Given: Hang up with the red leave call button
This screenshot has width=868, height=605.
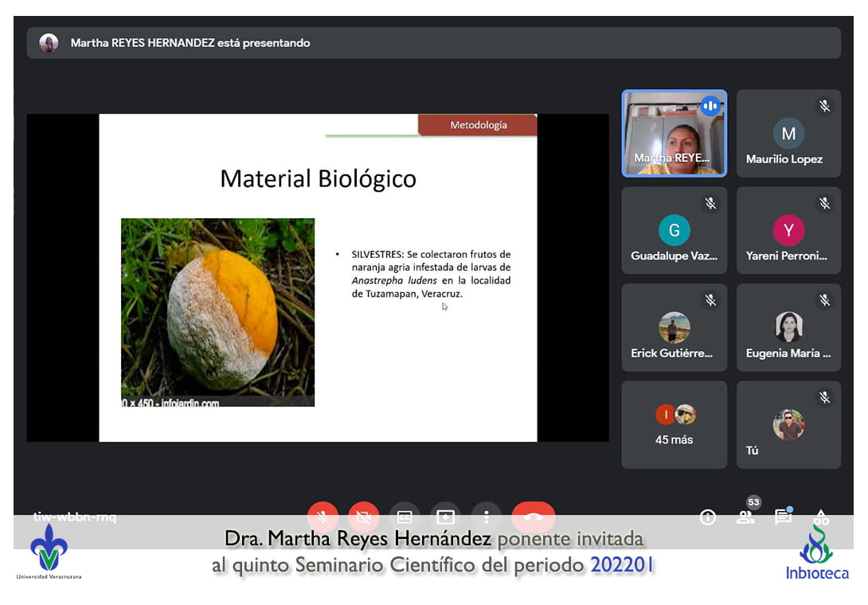Looking at the screenshot, I should 533,516.
